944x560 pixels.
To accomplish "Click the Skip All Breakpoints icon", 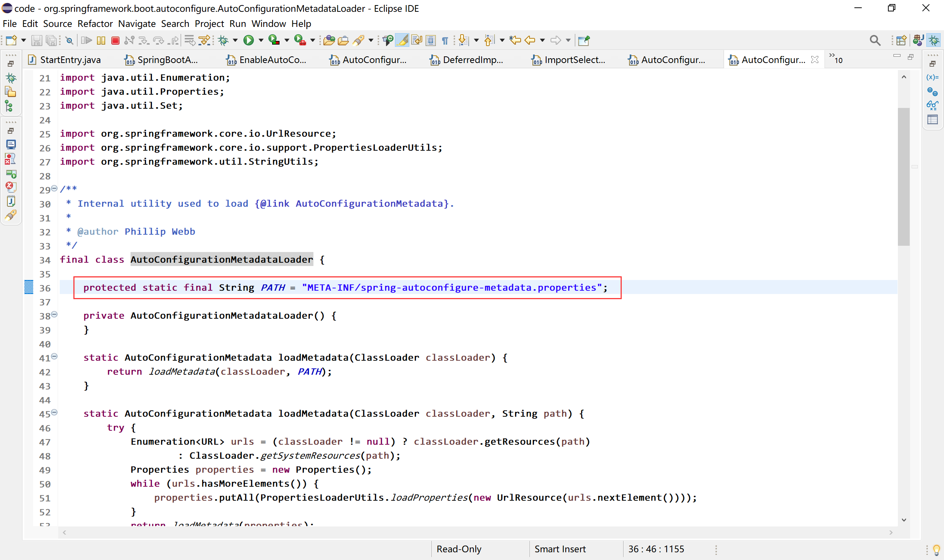I will (69, 41).
